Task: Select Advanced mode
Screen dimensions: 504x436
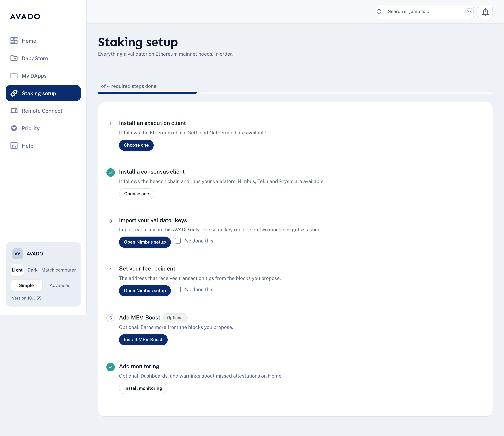Action: [60, 285]
